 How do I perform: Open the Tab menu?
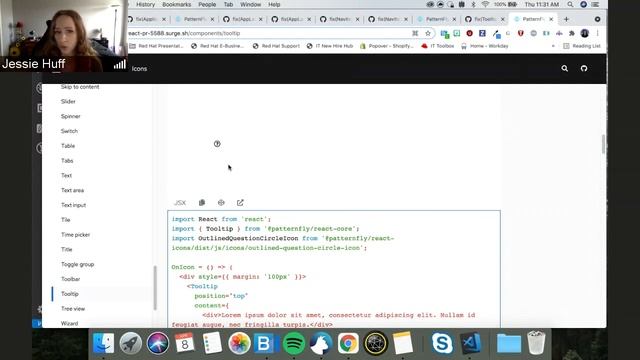228,4
